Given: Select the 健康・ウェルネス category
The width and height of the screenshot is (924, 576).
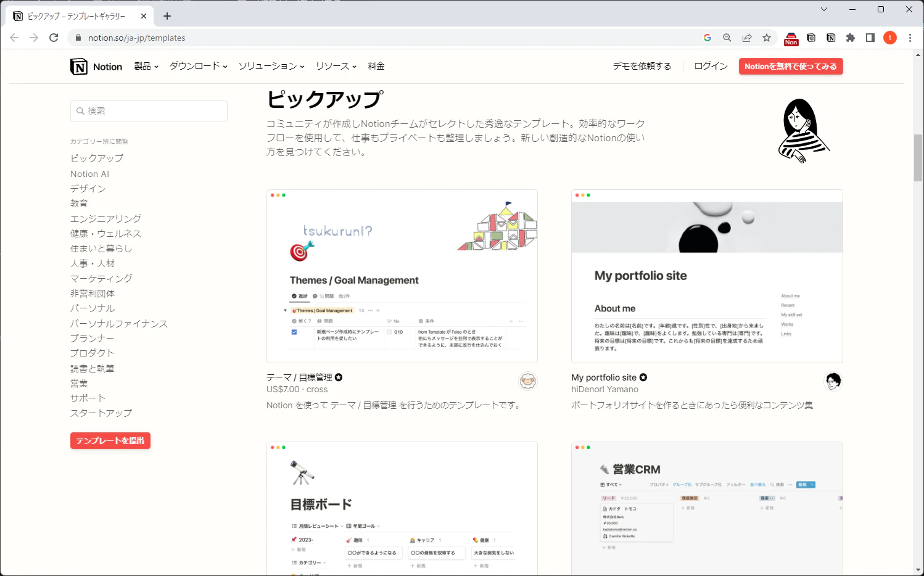Looking at the screenshot, I should coord(106,234).
